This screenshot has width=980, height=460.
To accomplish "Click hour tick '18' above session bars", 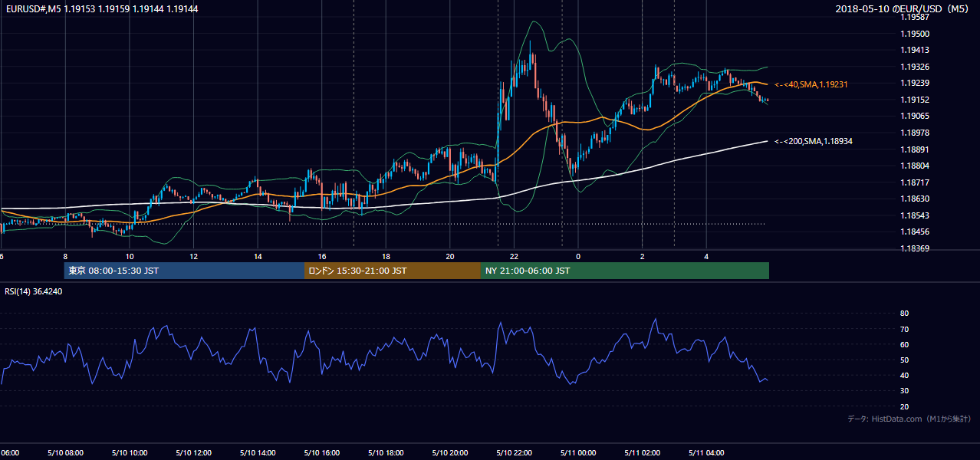I will click(386, 257).
